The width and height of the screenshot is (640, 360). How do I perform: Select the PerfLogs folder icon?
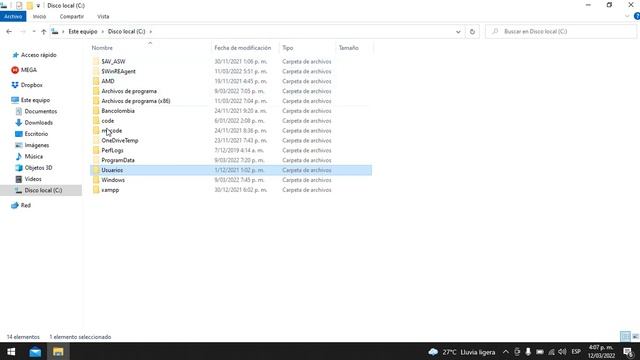click(x=96, y=150)
